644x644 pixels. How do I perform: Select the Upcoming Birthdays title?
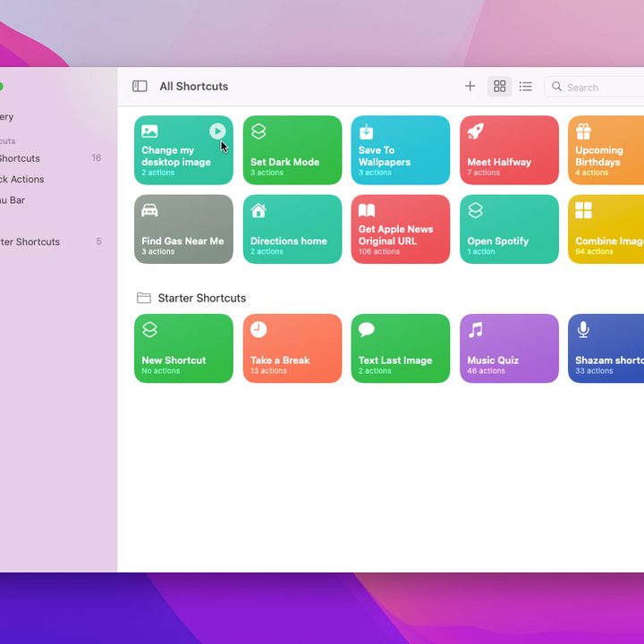[598, 156]
